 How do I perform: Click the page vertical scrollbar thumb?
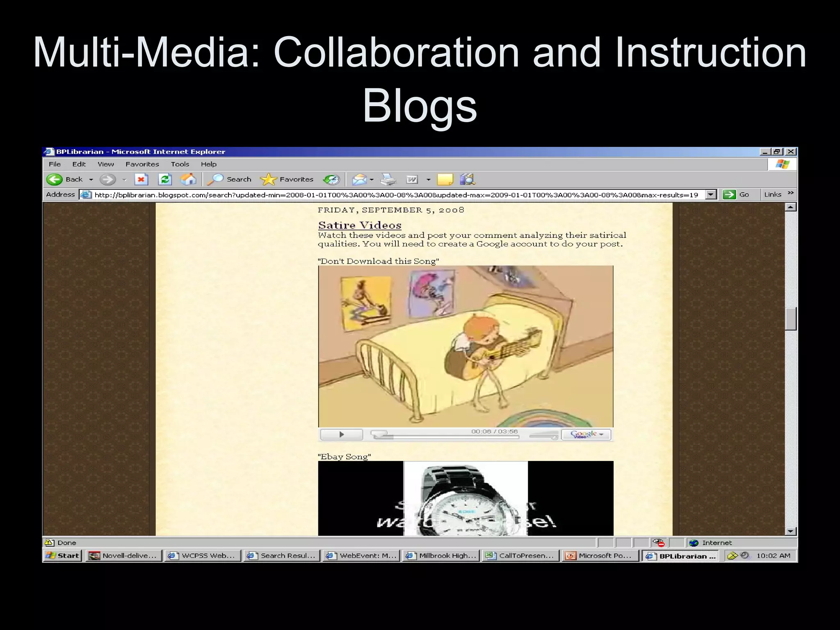791,318
